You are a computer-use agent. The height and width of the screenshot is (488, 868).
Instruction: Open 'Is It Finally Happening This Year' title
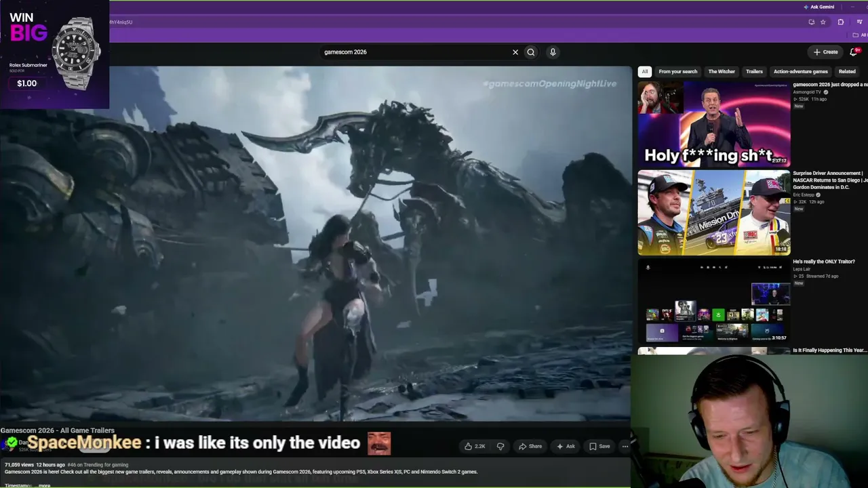click(x=830, y=350)
